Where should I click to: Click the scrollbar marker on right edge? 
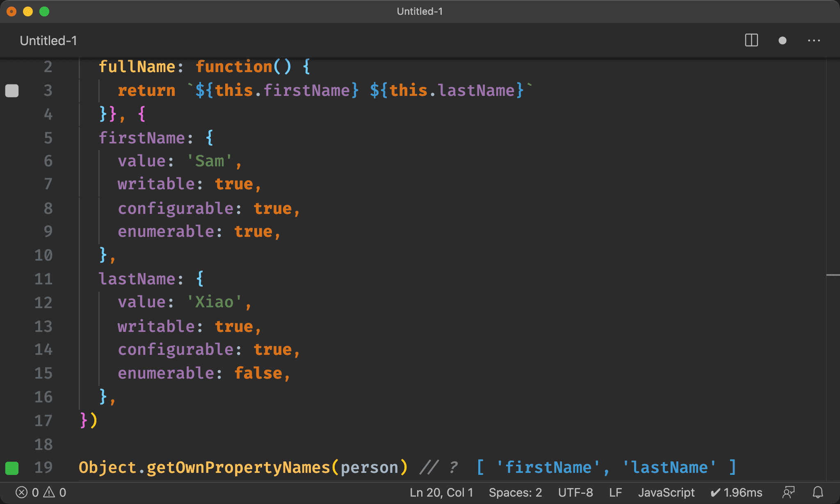[833, 275]
